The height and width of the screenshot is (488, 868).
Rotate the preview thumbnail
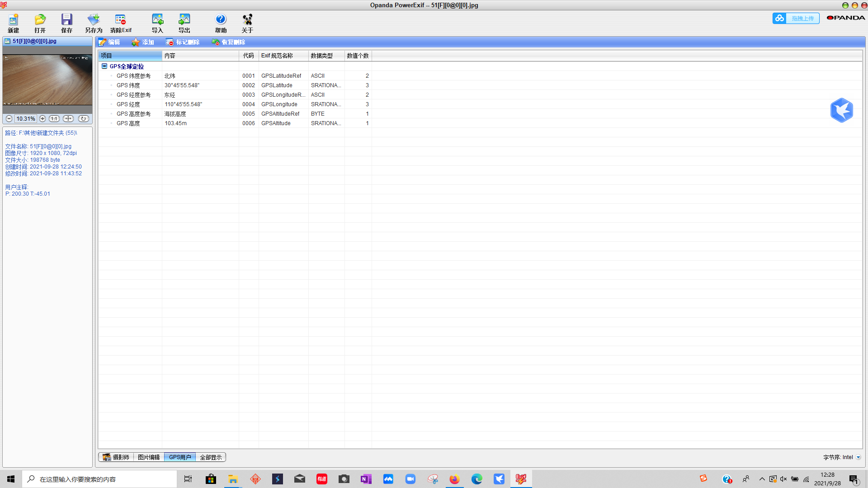click(x=83, y=119)
